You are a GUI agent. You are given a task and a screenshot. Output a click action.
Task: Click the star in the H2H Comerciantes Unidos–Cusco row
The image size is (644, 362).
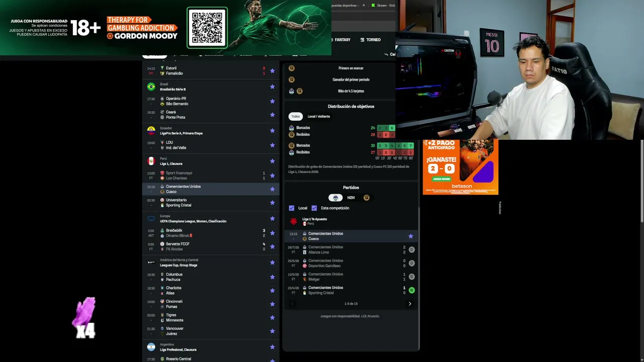(411, 236)
